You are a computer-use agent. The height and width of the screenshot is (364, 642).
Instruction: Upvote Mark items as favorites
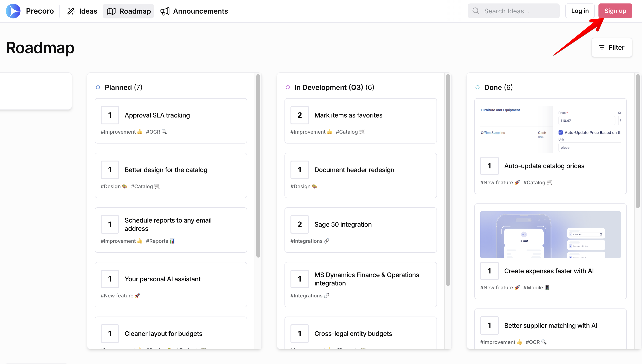[x=299, y=115]
